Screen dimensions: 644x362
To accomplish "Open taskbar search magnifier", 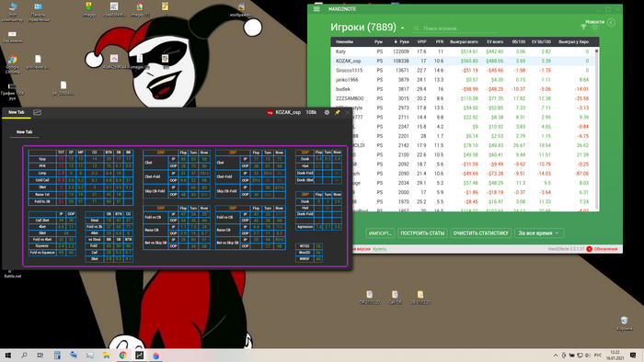I will point(24,356).
